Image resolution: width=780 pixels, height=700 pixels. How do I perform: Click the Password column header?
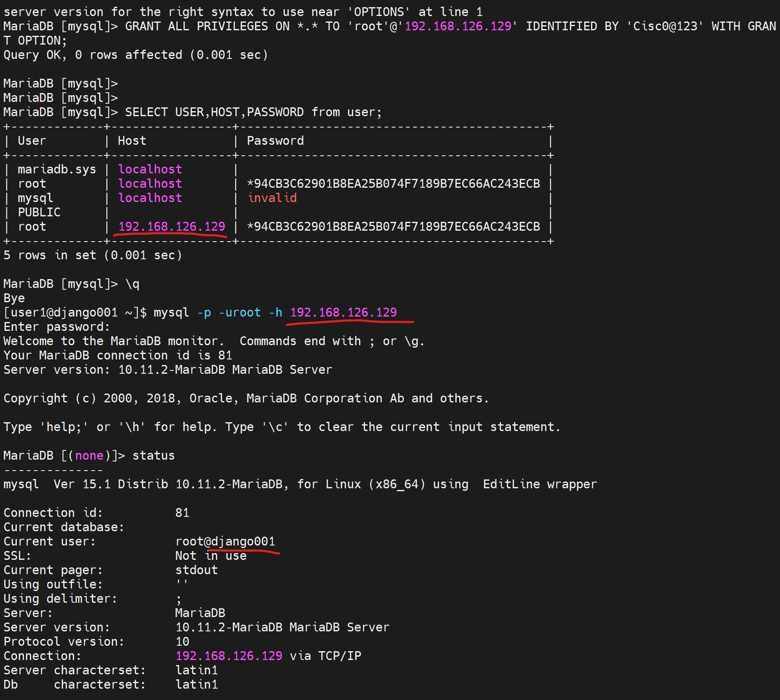point(275,141)
